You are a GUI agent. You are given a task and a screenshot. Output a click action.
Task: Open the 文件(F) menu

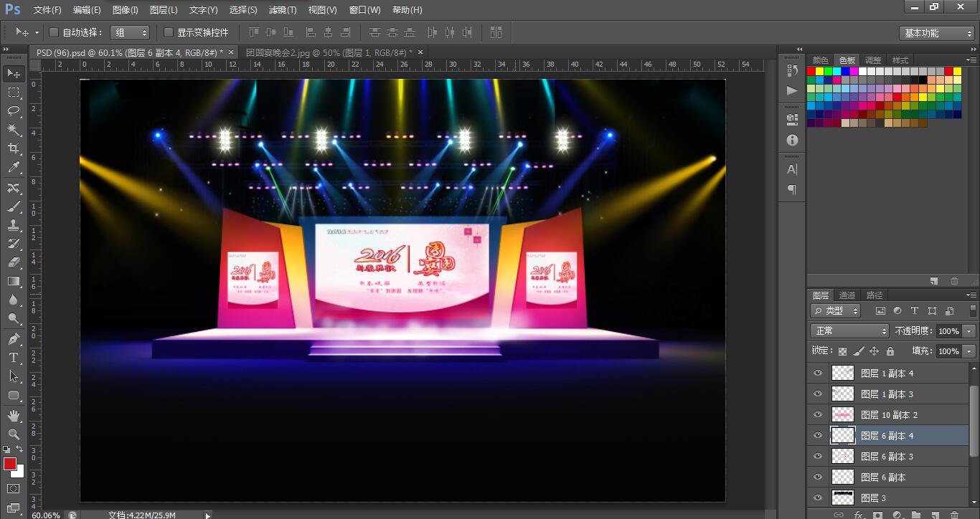[x=47, y=10]
